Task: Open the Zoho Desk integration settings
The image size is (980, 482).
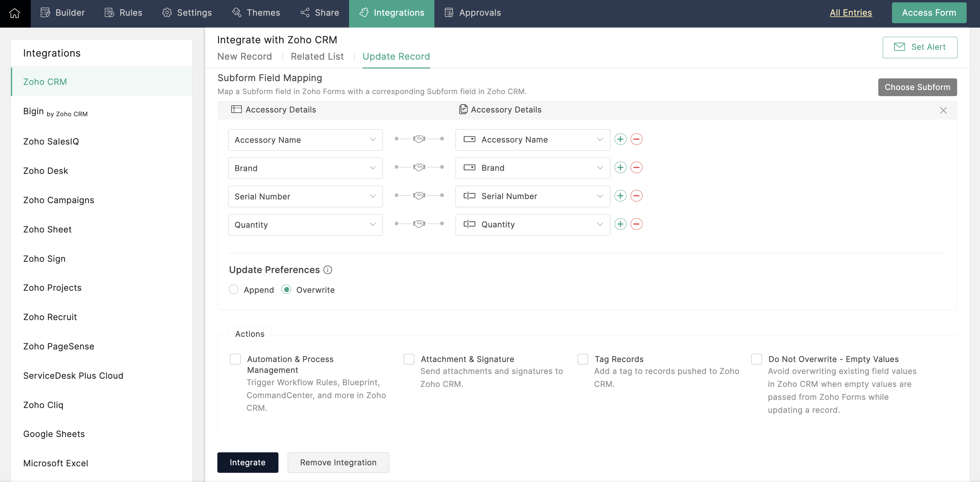Action: [x=46, y=170]
